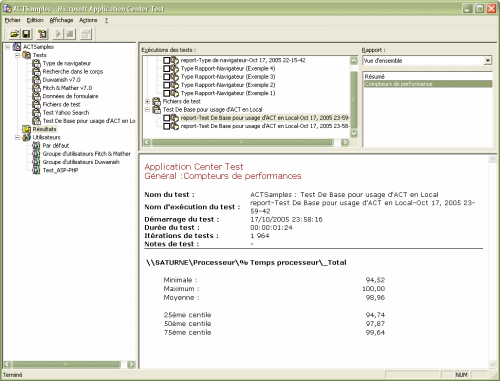Check the Type Rapport-Navigateur (Exemple 3) checkbox
Viewport: 500px width, 381px height.
(167, 77)
